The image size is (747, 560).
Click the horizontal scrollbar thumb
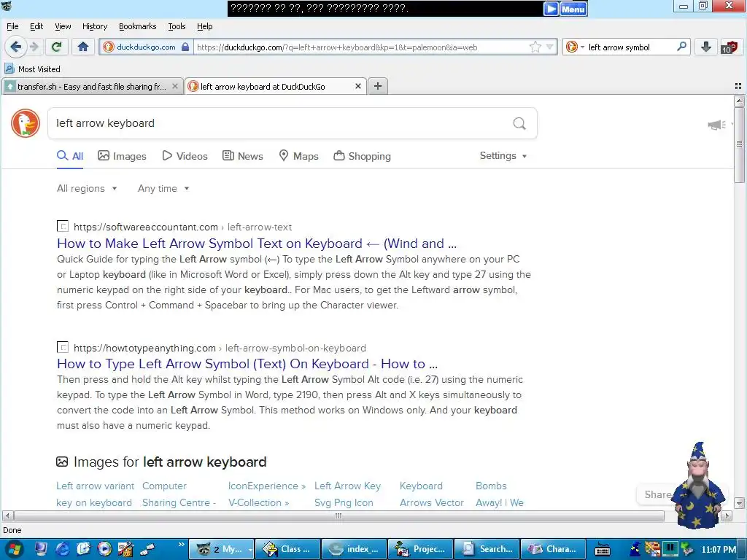click(338, 516)
